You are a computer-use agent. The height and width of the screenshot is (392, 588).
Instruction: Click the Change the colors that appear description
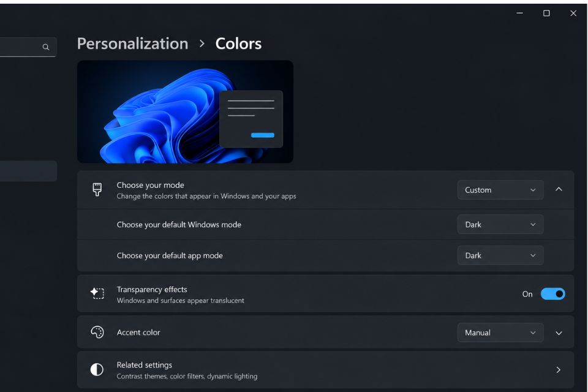coord(206,196)
